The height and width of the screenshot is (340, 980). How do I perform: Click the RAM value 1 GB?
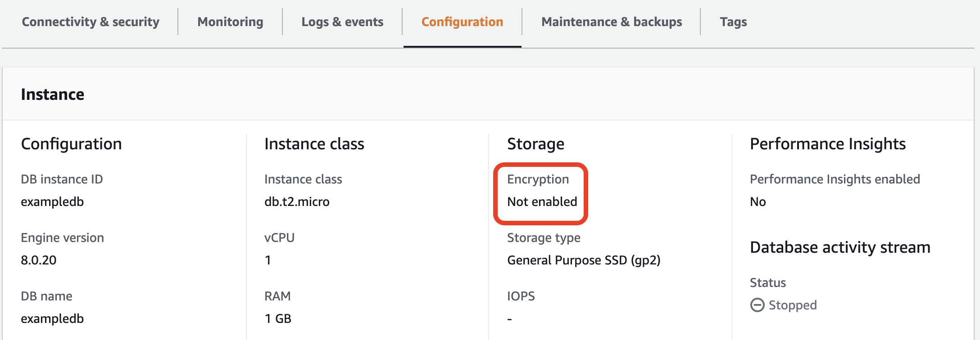pyautogui.click(x=277, y=318)
